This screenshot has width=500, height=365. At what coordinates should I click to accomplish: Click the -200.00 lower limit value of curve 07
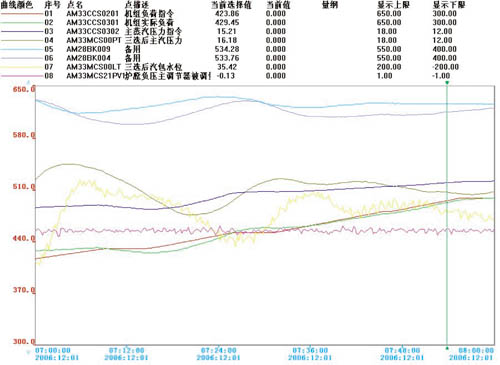pos(445,67)
